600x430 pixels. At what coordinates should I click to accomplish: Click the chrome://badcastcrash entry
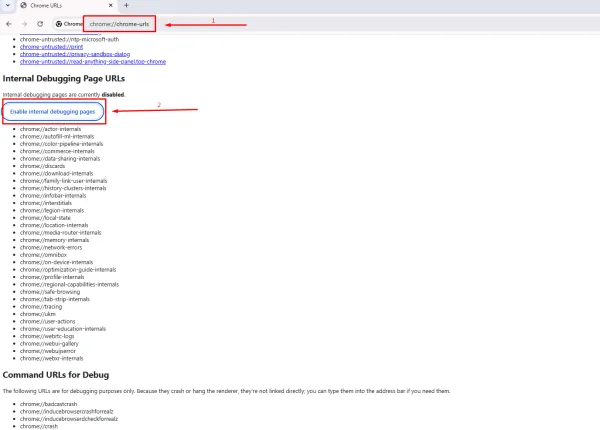(x=45, y=403)
